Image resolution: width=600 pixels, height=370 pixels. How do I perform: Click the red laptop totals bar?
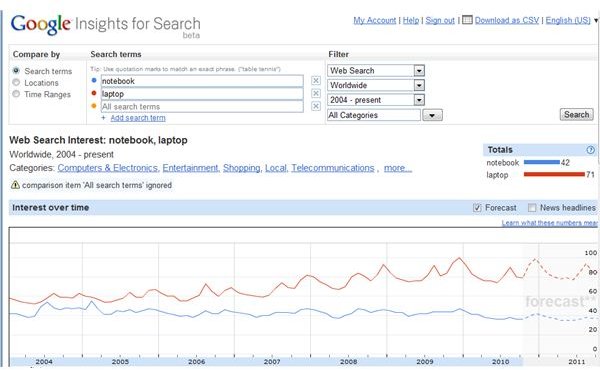click(554, 174)
